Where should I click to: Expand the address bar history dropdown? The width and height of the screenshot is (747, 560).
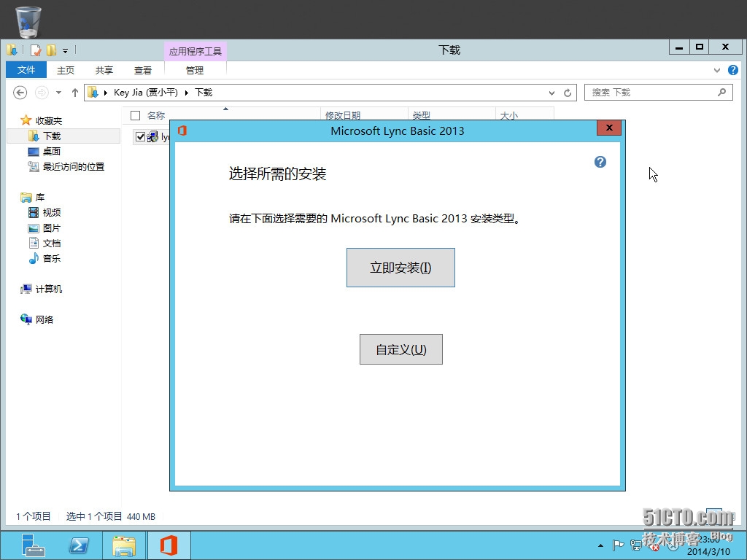point(551,93)
